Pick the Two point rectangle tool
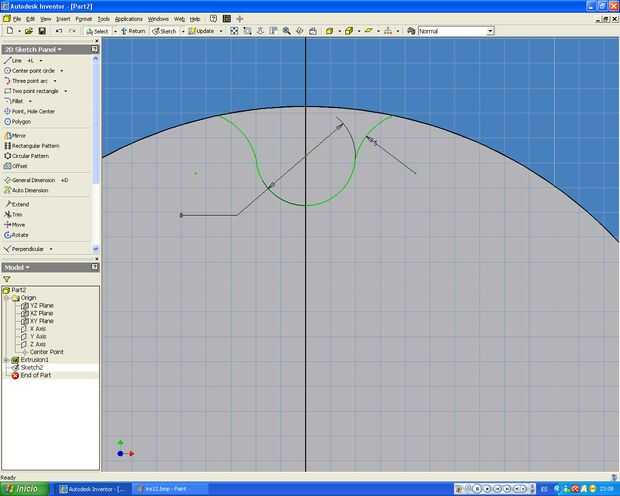620x496 pixels. [31, 91]
